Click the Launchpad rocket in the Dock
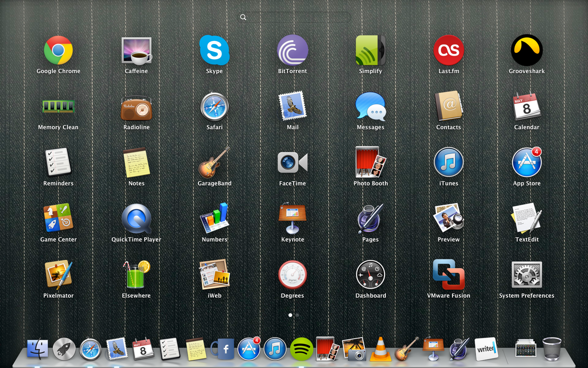This screenshot has width=588, height=368. [64, 349]
